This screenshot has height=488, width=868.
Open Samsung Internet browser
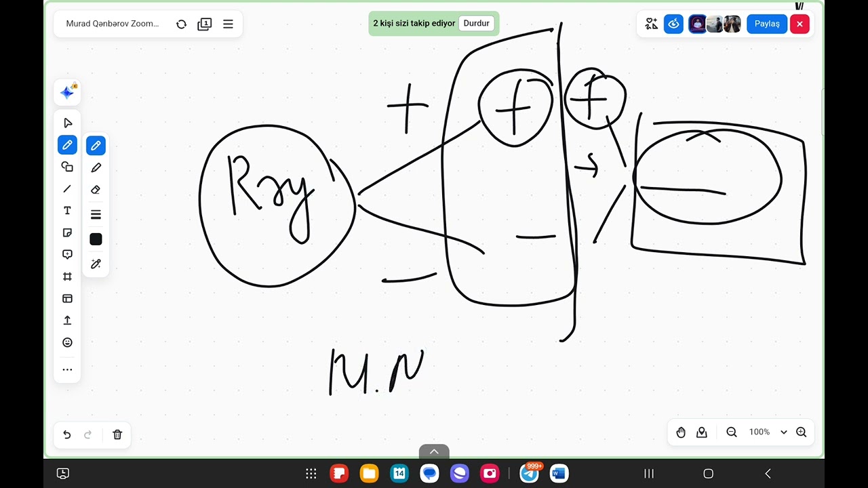[x=459, y=473]
